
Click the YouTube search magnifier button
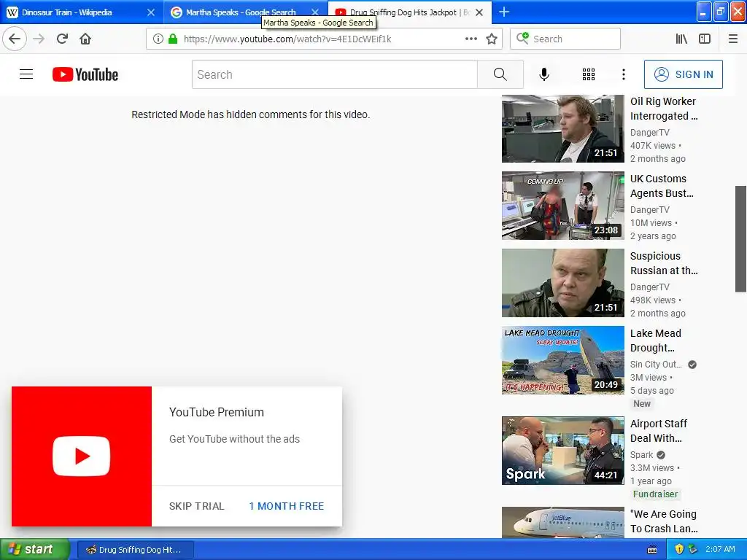pos(500,74)
